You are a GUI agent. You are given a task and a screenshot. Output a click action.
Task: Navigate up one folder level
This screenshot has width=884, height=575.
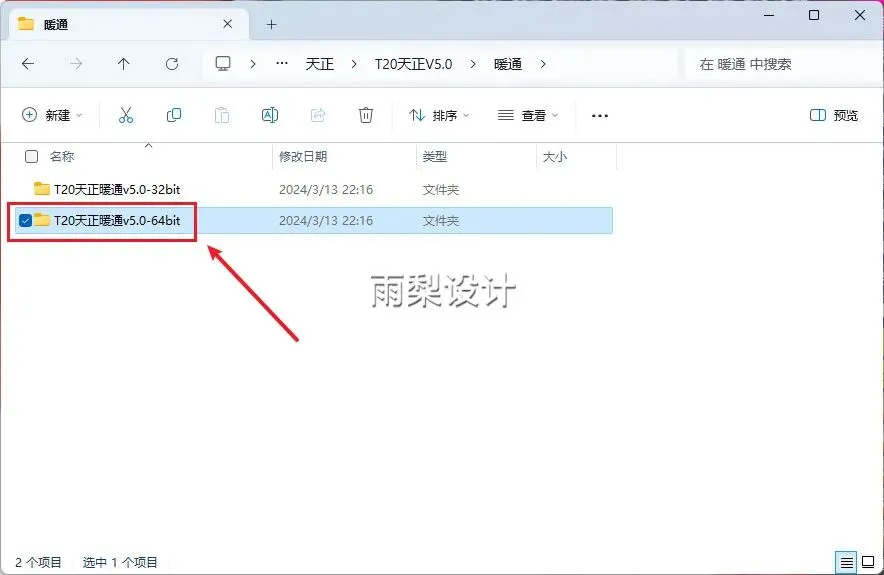point(123,64)
